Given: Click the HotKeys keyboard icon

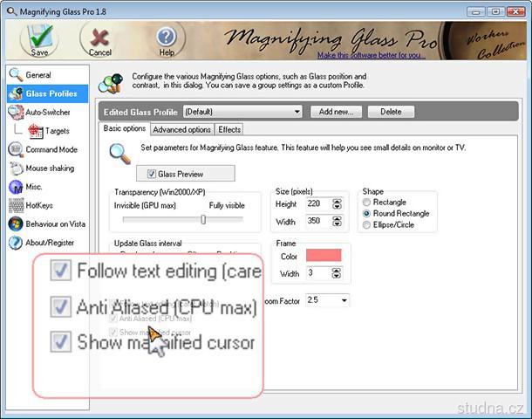Looking at the screenshot, I should pos(16,205).
